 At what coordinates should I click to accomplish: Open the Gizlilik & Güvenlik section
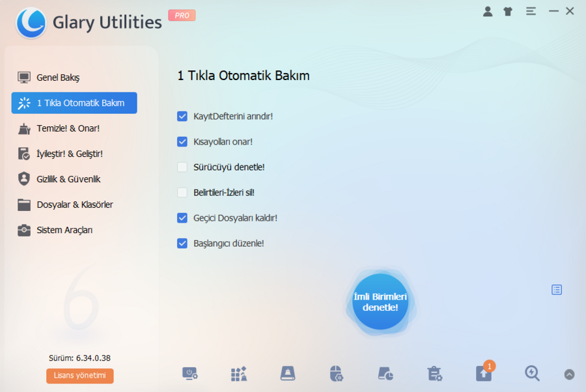coord(70,179)
